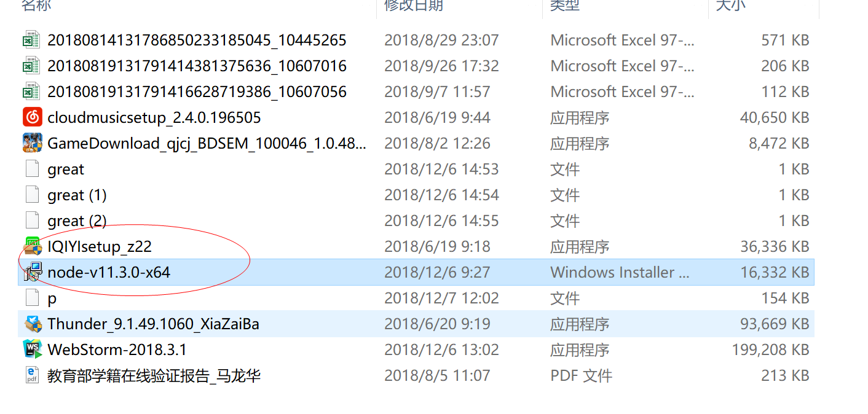Click the Windows Installer type of node-v11.3.0-x64

point(620,272)
